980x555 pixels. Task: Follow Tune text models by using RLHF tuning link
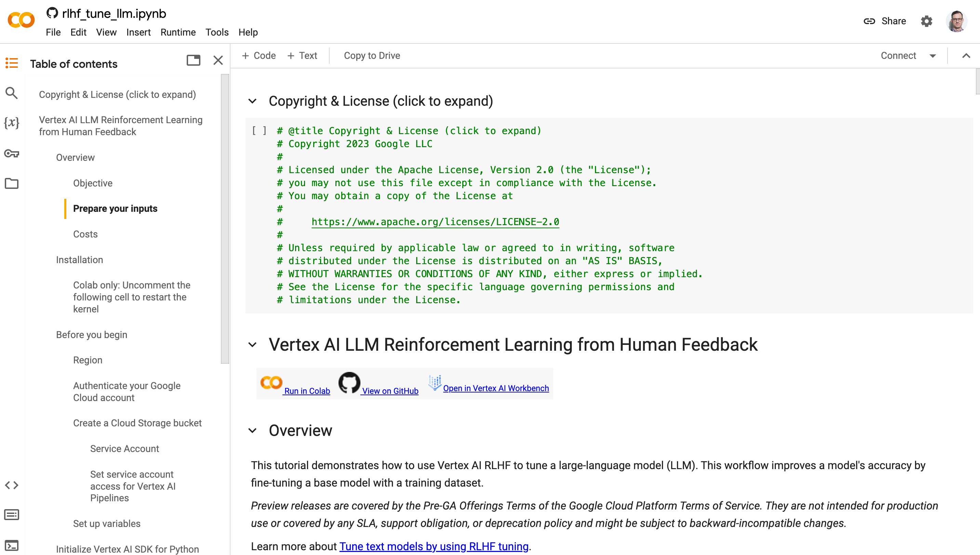(434, 546)
